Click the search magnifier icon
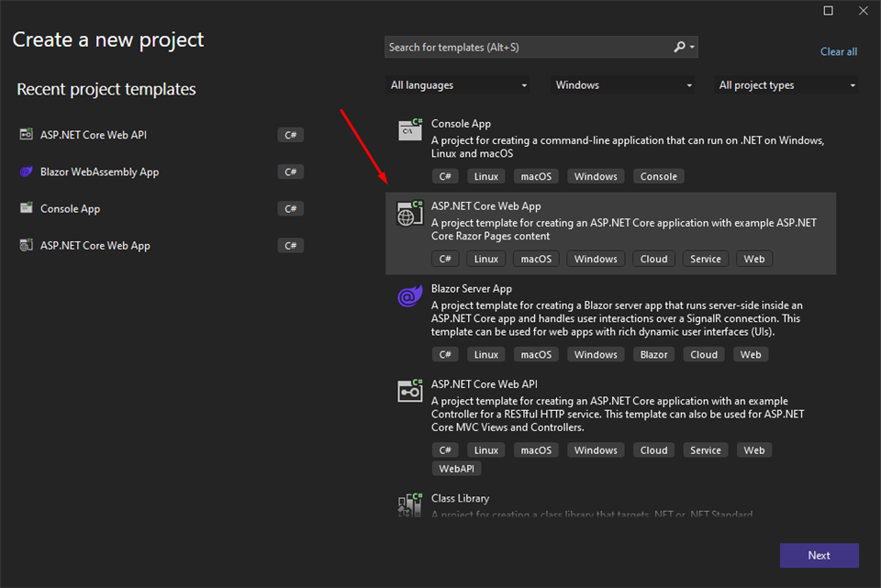The height and width of the screenshot is (588, 881). (x=679, y=47)
